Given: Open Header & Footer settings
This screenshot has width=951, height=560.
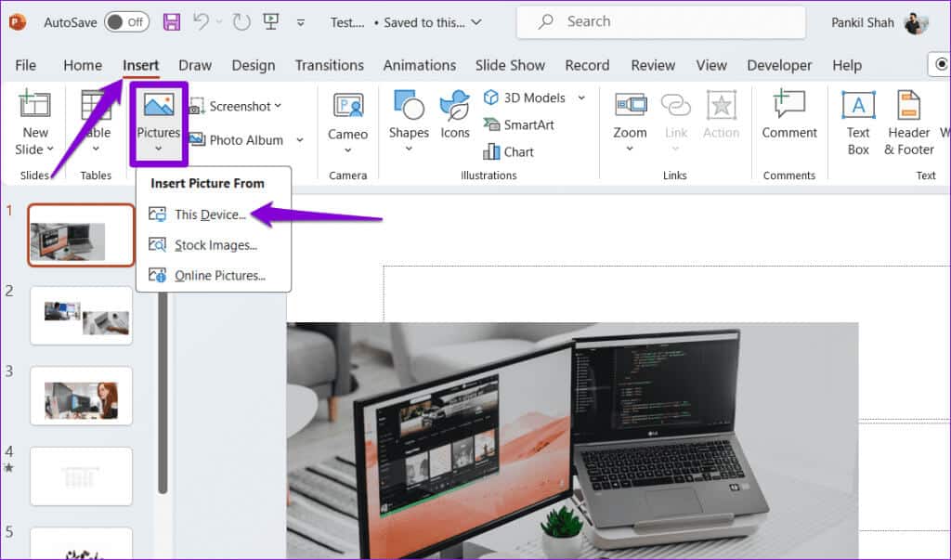Looking at the screenshot, I should tap(908, 123).
